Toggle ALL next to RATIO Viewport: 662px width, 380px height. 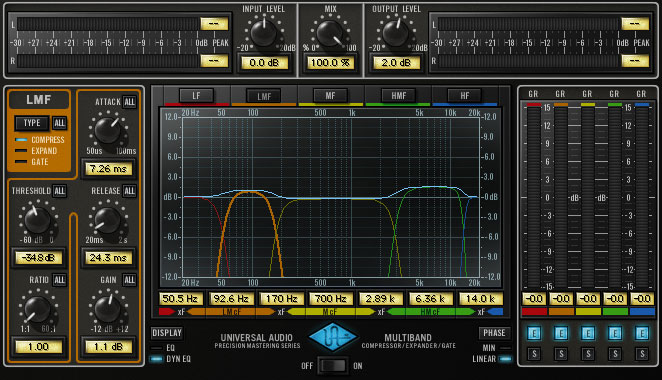(x=60, y=280)
